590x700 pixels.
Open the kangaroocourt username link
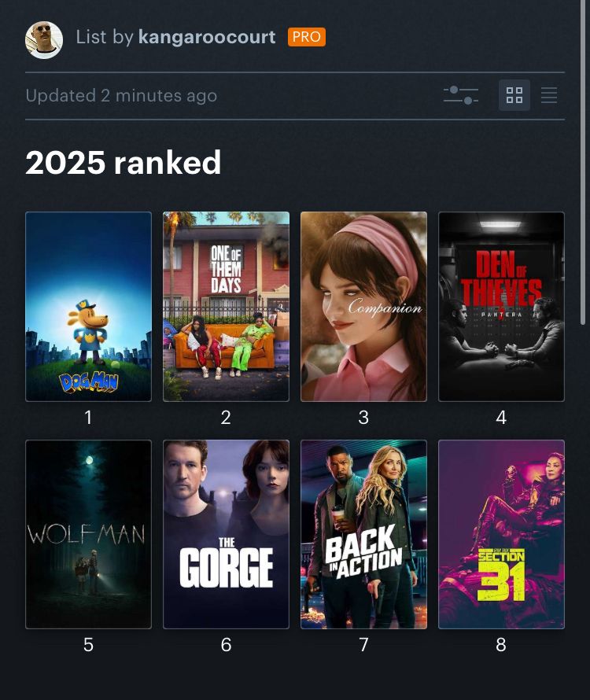(207, 37)
